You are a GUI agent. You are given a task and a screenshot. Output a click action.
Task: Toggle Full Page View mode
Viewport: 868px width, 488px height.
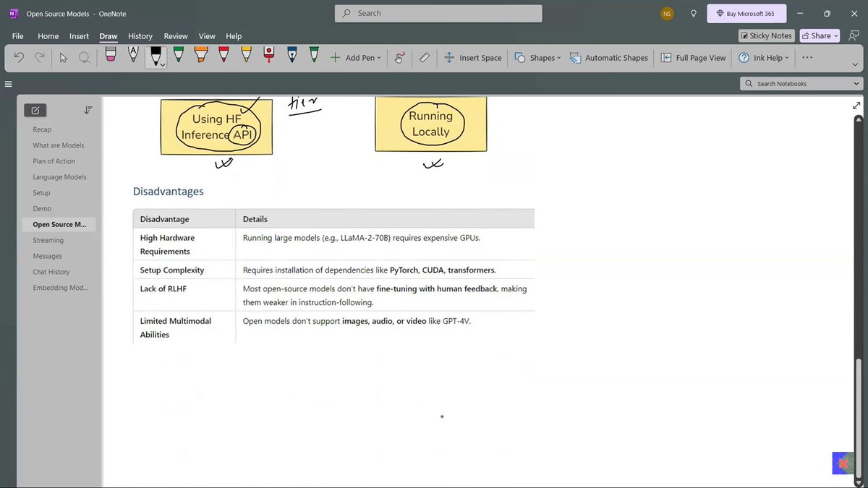coord(692,58)
